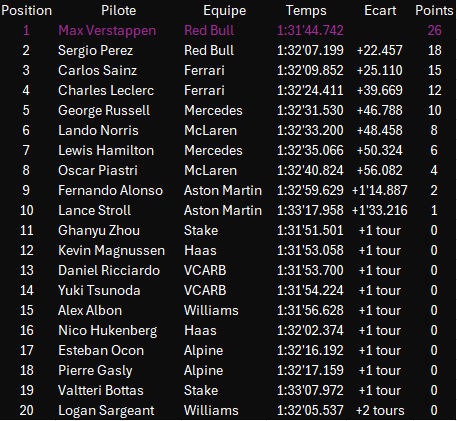Image resolution: width=457 pixels, height=421 pixels.
Task: Select Sergio Perez's time 1:32'07.199
Action: (310, 51)
